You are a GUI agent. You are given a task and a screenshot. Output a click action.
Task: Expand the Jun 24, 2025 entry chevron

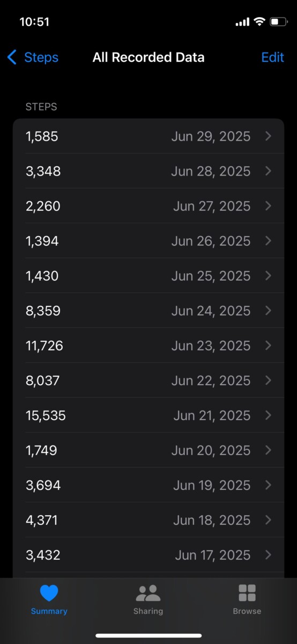269,311
